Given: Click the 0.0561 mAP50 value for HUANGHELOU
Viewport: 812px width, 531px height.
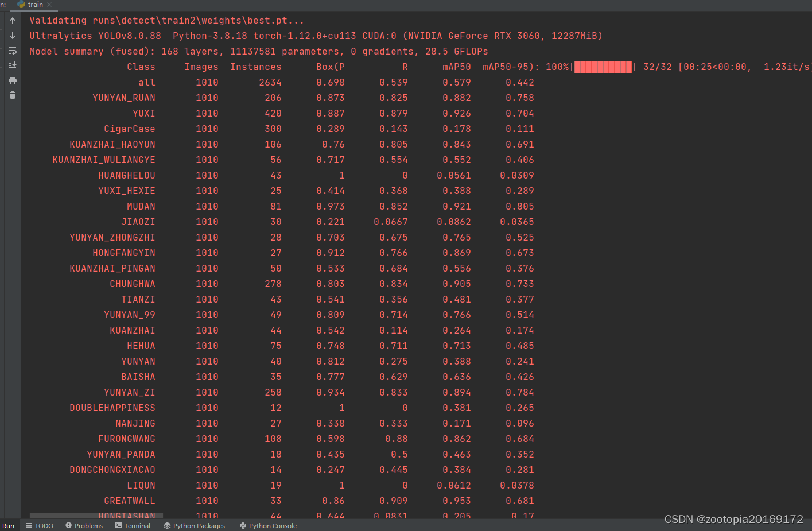Looking at the screenshot, I should [x=454, y=176].
